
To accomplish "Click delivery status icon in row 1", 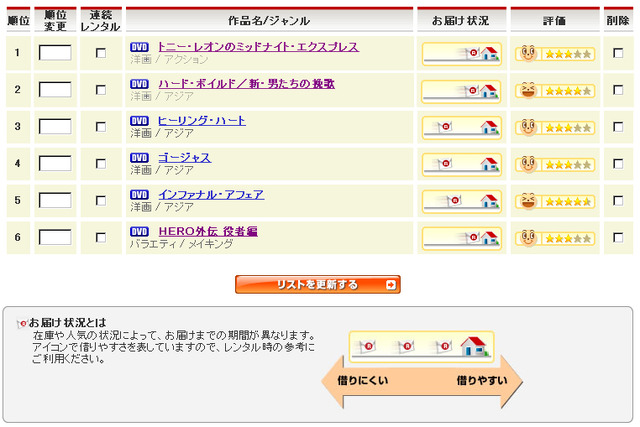I will click(x=462, y=54).
